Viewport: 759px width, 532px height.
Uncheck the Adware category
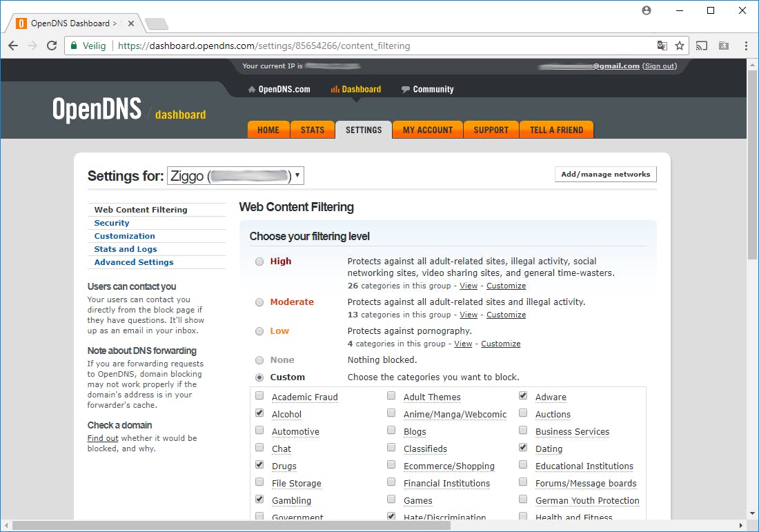click(x=523, y=395)
